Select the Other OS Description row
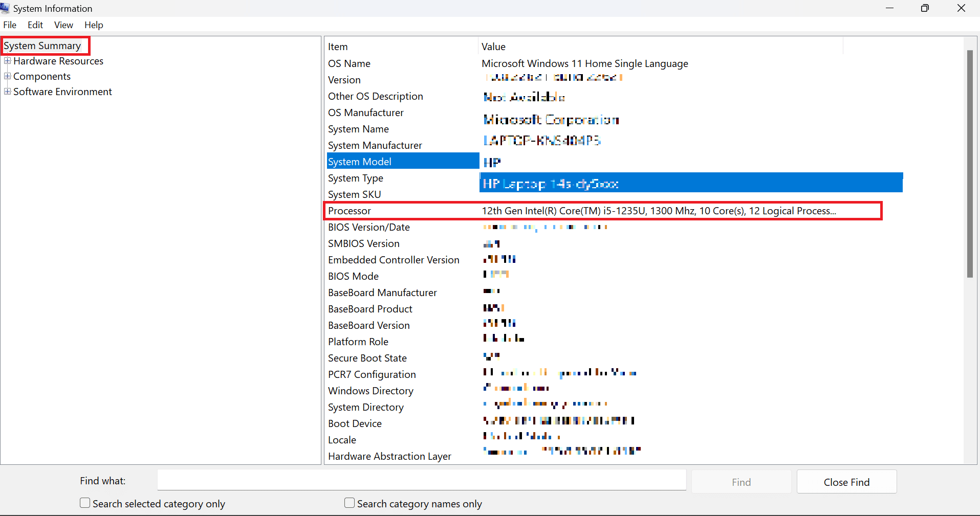980x516 pixels. click(x=614, y=96)
